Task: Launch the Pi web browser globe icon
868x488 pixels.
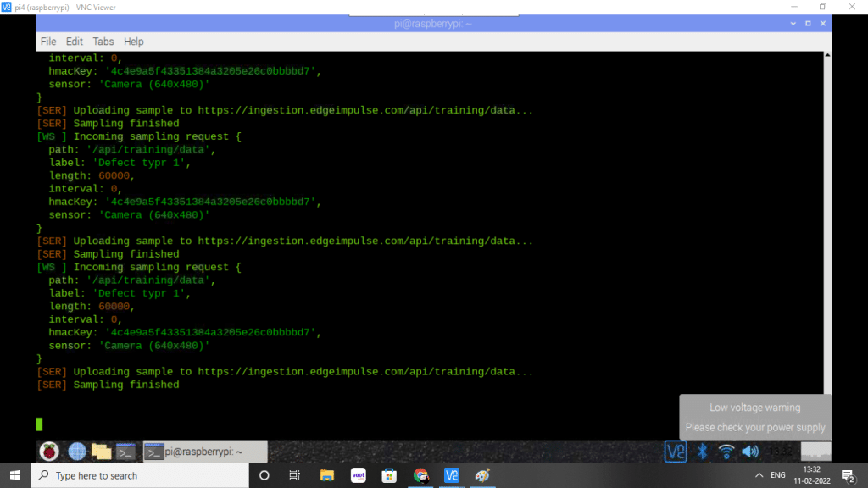Action: [76, 452]
